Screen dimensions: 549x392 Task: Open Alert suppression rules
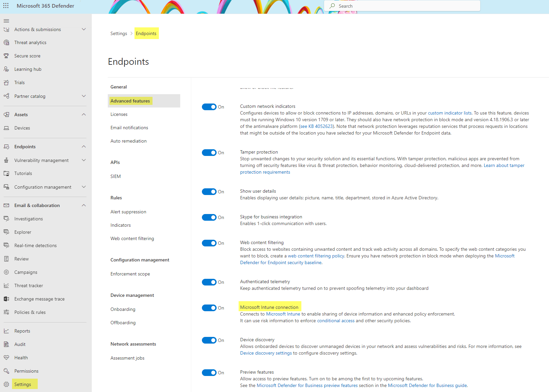[128, 212]
